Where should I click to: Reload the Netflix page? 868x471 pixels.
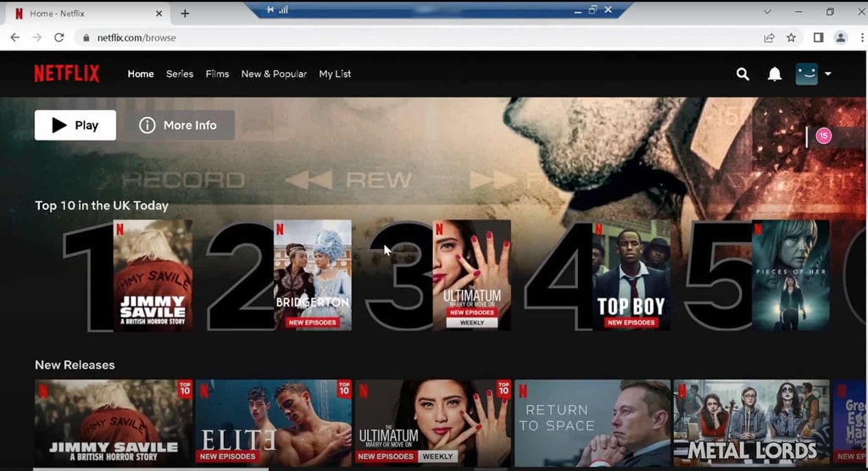(59, 37)
